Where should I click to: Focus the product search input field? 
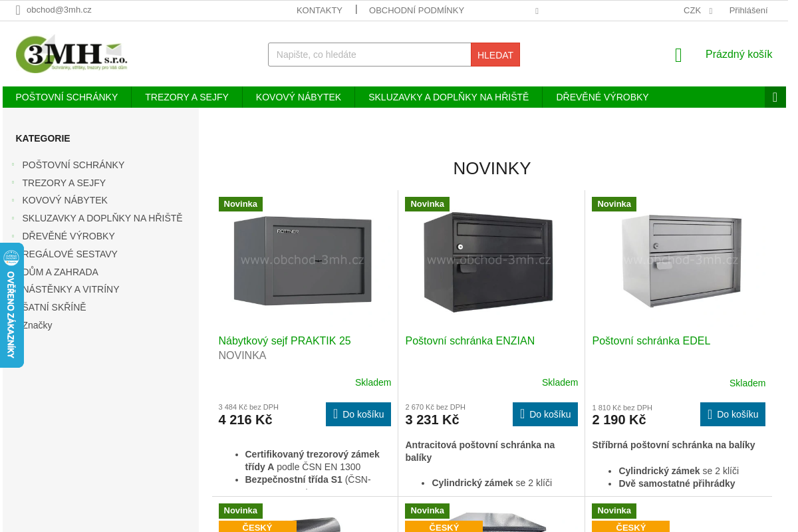pos(369,55)
